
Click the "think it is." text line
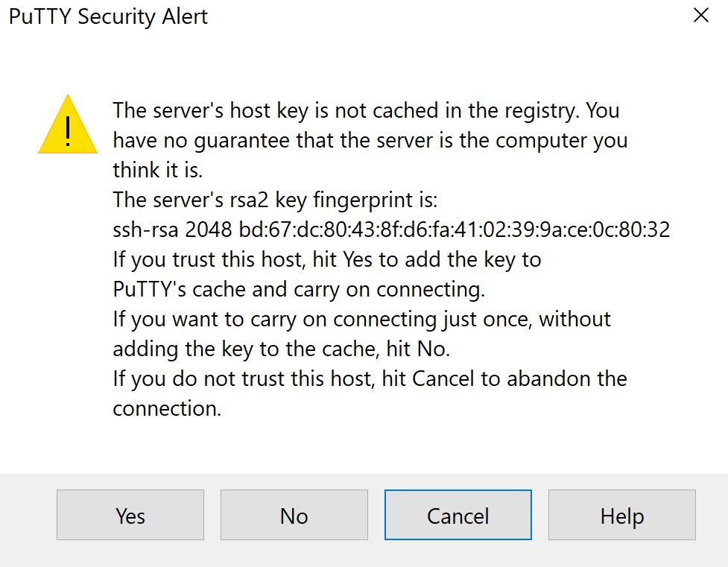[x=157, y=170]
